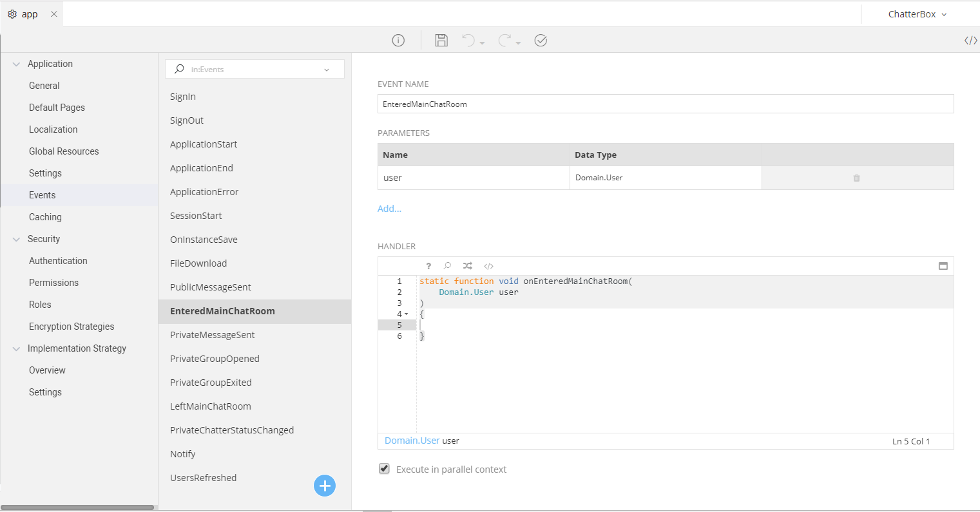This screenshot has height=512, width=980.
Task: Open the ChatterBox dropdown
Action: (x=918, y=14)
